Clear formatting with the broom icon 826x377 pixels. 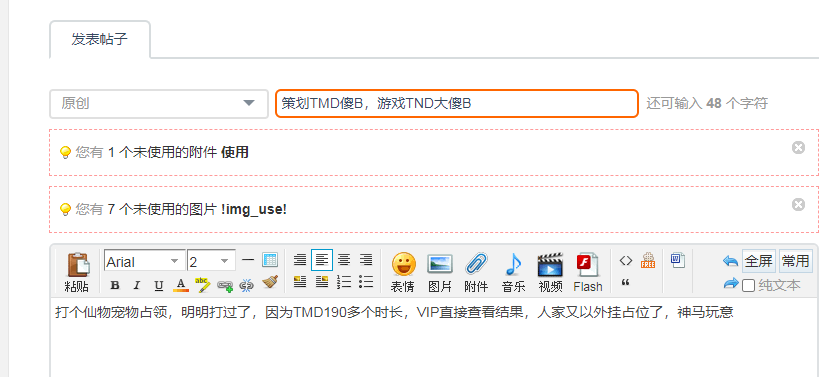(x=269, y=283)
